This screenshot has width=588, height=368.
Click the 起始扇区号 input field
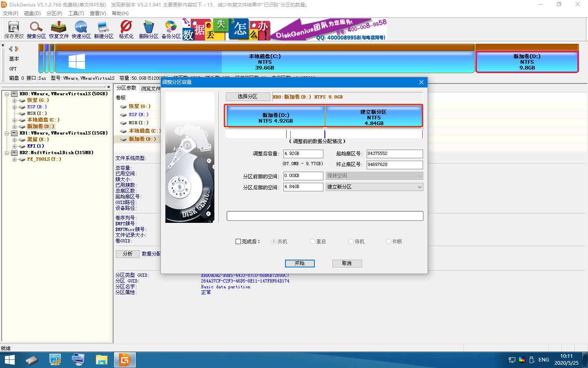click(395, 154)
